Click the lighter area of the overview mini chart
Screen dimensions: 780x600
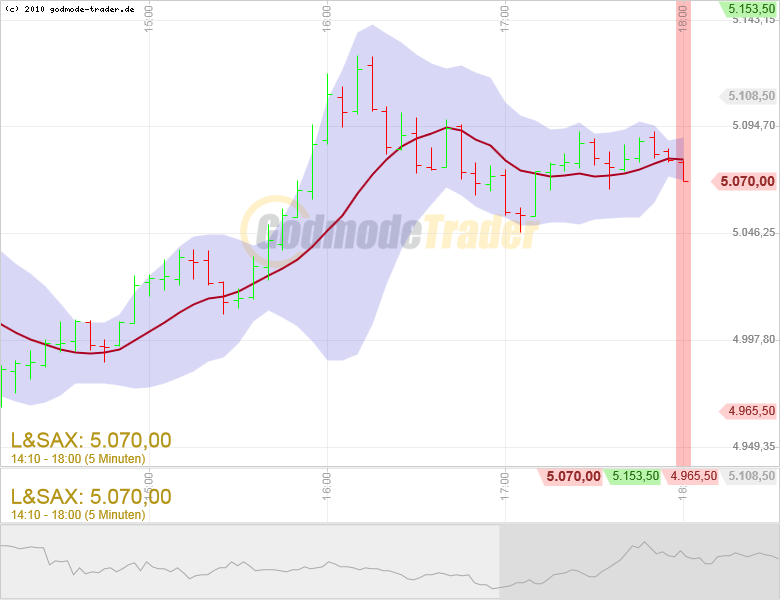click(250, 562)
